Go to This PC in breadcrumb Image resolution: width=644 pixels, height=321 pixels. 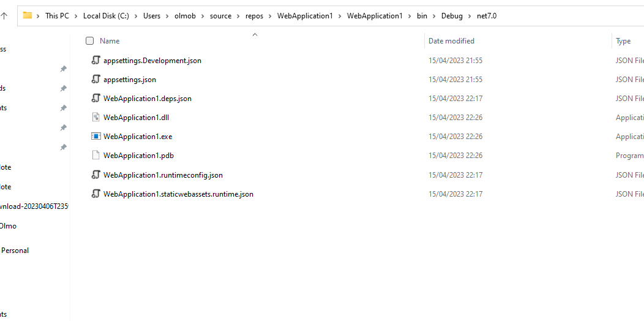[x=57, y=16]
